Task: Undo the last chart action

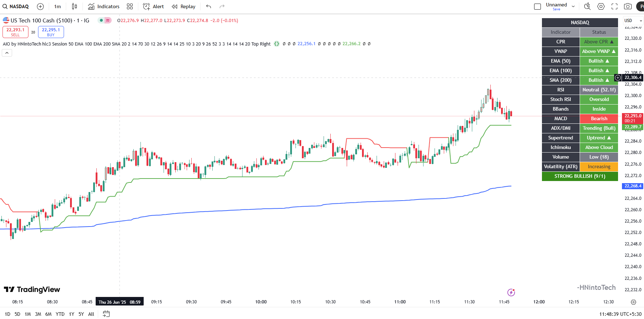Action: point(209,6)
